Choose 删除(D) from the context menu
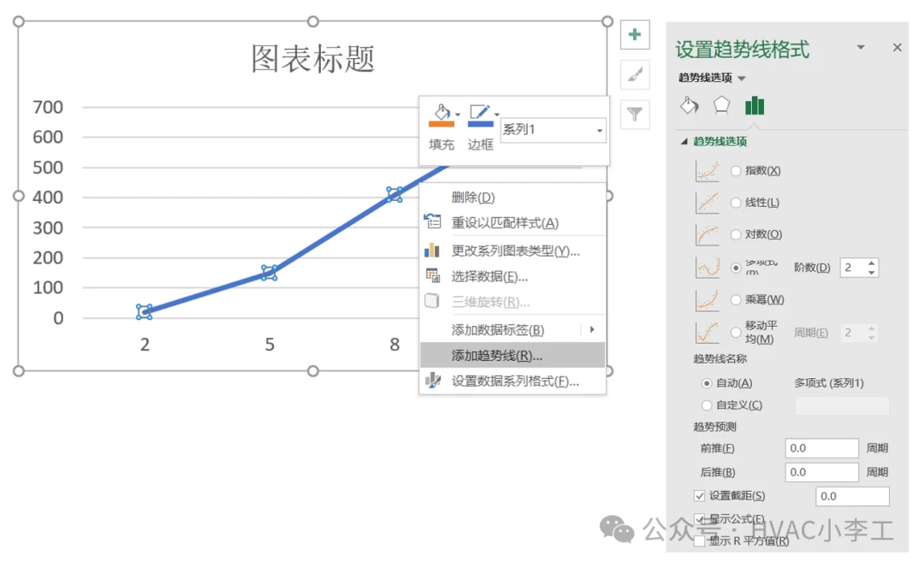 click(512, 198)
